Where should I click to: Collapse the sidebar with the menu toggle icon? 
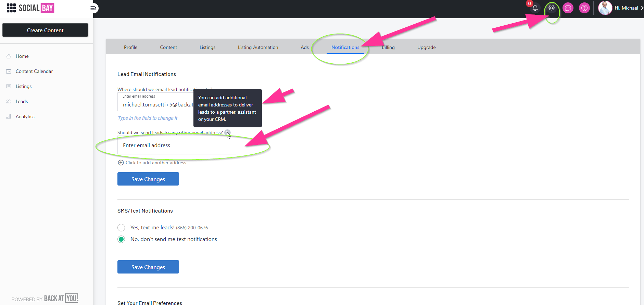coord(93,8)
